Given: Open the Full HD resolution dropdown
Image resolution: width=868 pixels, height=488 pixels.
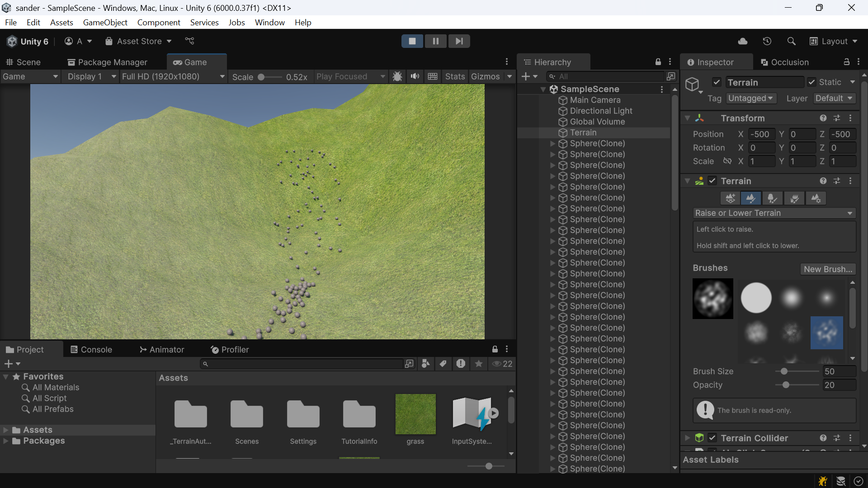Looking at the screenshot, I should [173, 76].
